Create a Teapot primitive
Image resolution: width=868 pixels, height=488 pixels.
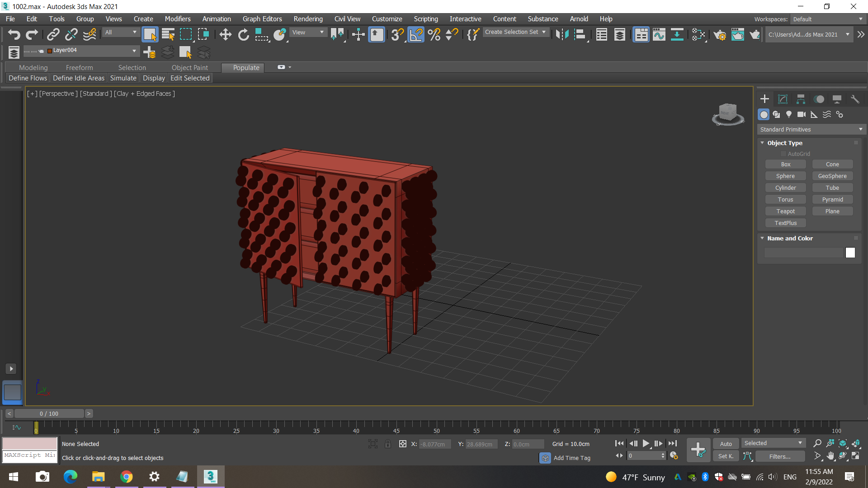pyautogui.click(x=786, y=211)
